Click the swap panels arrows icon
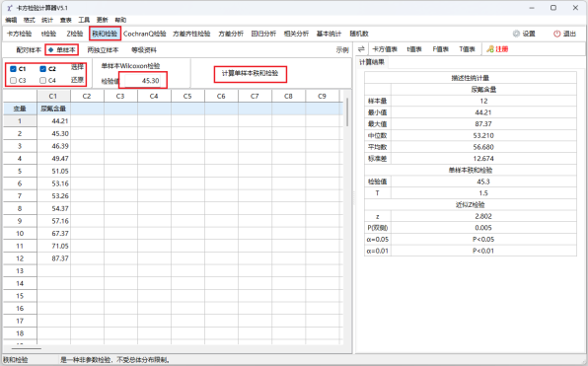 tap(361, 48)
